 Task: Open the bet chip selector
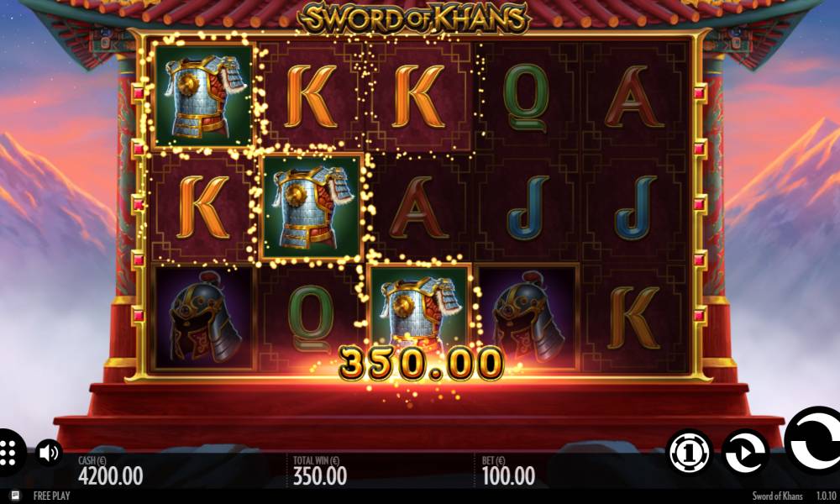tap(690, 452)
